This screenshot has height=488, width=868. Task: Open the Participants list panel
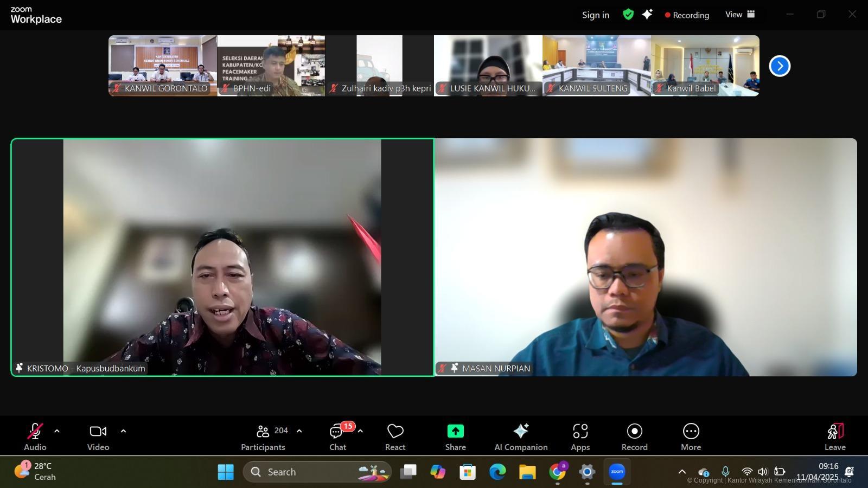click(x=264, y=436)
